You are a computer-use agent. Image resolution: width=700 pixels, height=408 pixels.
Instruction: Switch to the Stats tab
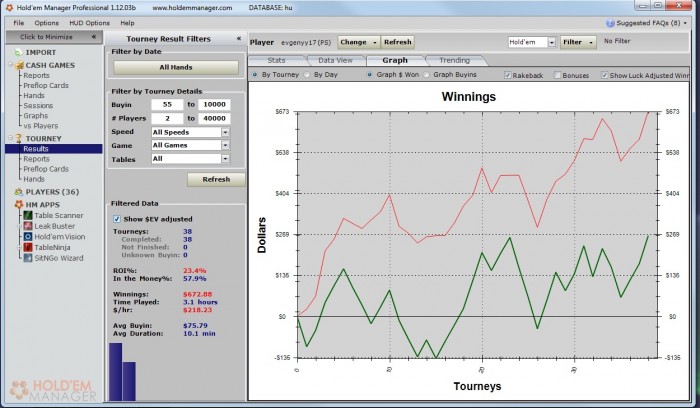pyautogui.click(x=276, y=60)
